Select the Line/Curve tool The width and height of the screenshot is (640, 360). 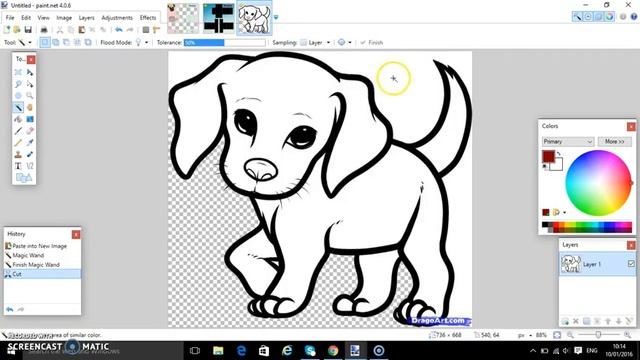coord(30,166)
